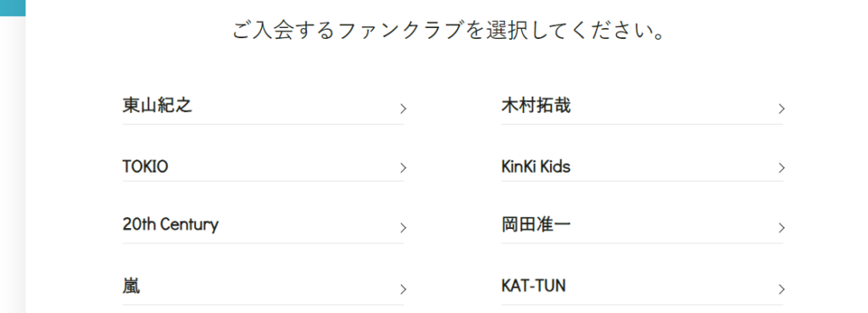Click the divider line under the TOKIO row
The width and height of the screenshot is (868, 313).
tap(264, 182)
